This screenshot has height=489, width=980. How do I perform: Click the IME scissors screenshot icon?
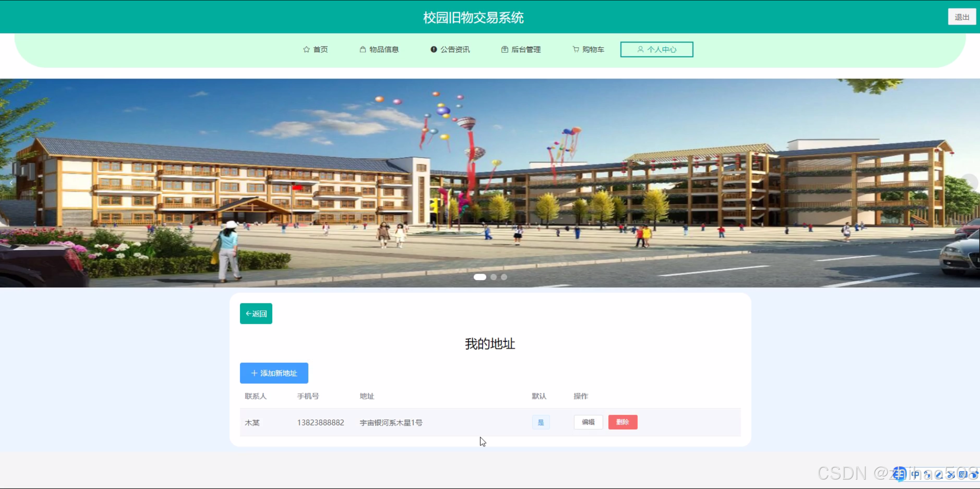[951, 475]
